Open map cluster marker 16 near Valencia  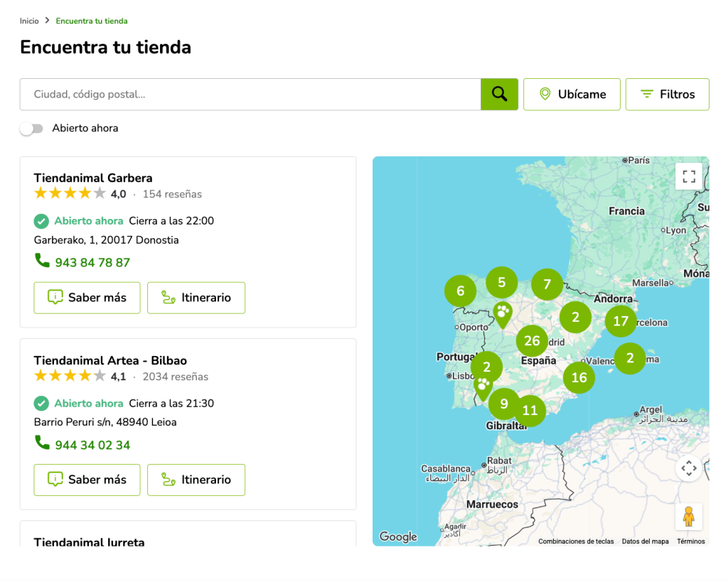(x=579, y=378)
